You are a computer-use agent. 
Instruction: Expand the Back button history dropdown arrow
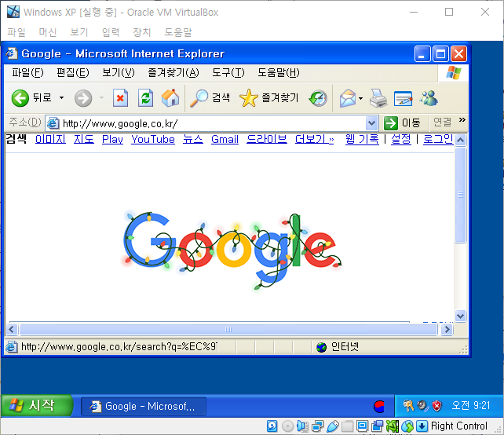[x=61, y=97]
